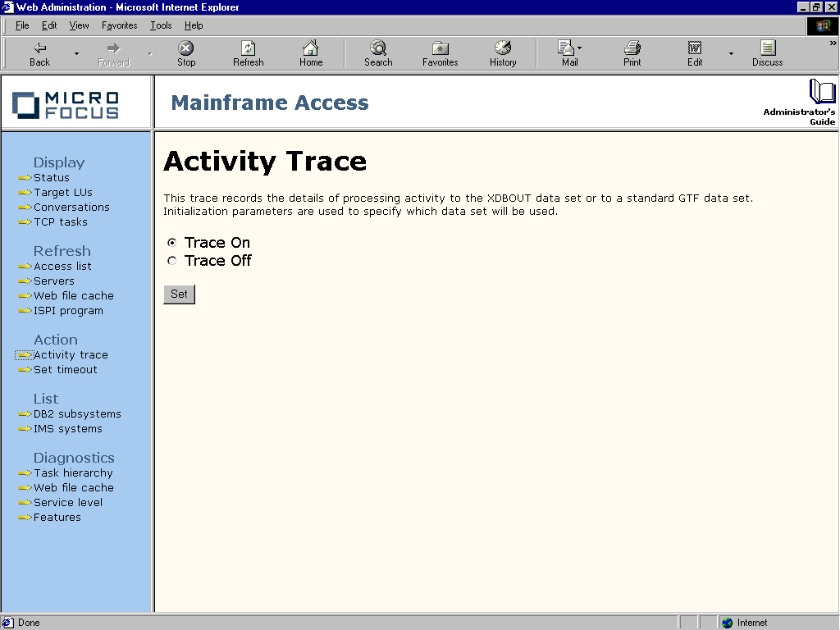
Task: Open the Mail dropdown menu
Action: click(x=580, y=47)
